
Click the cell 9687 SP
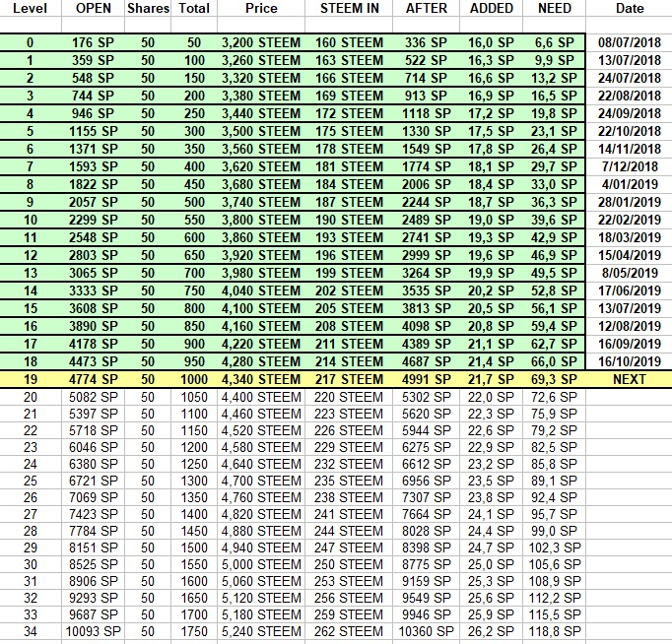(93, 614)
